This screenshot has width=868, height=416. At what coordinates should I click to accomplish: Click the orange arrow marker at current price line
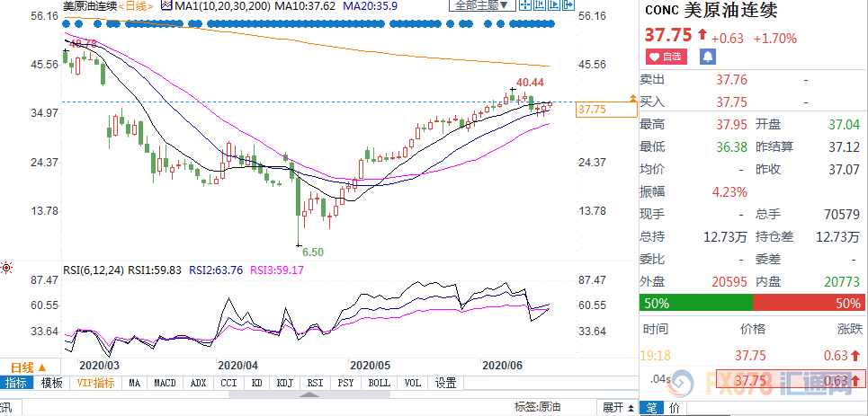(x=632, y=98)
